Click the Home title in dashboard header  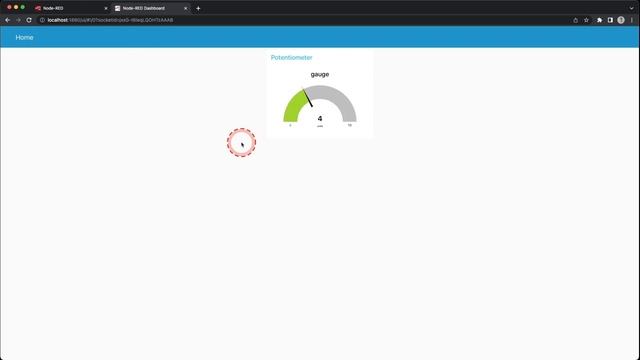tap(24, 37)
